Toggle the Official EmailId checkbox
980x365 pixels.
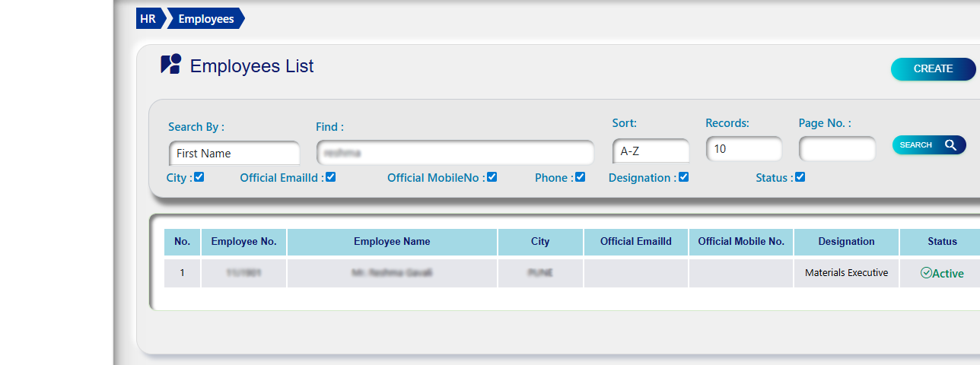(330, 177)
